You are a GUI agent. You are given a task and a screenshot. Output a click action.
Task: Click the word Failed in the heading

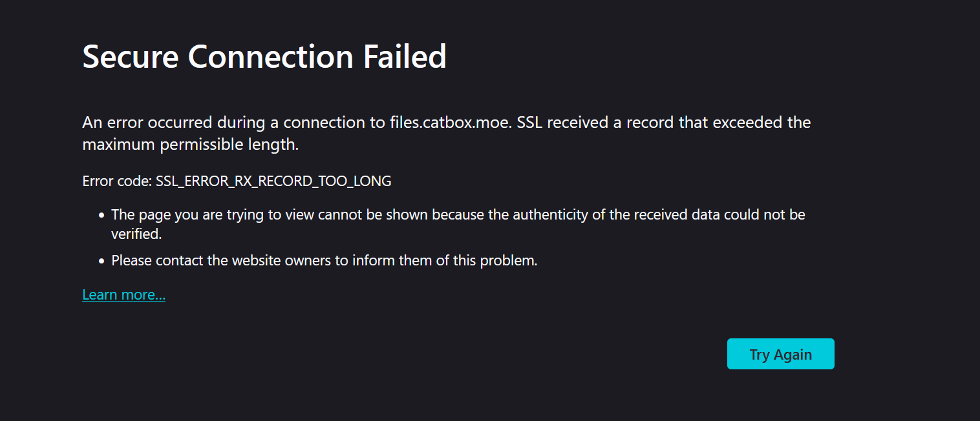pos(405,57)
